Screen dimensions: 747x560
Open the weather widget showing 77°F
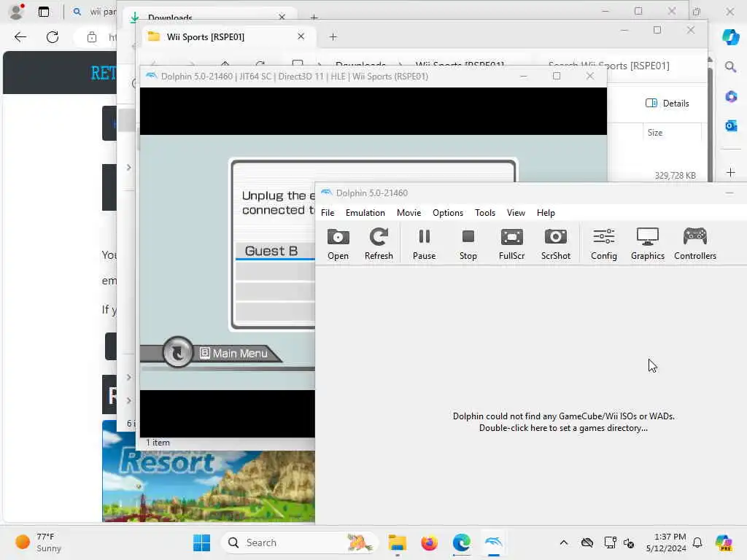[x=38, y=542]
